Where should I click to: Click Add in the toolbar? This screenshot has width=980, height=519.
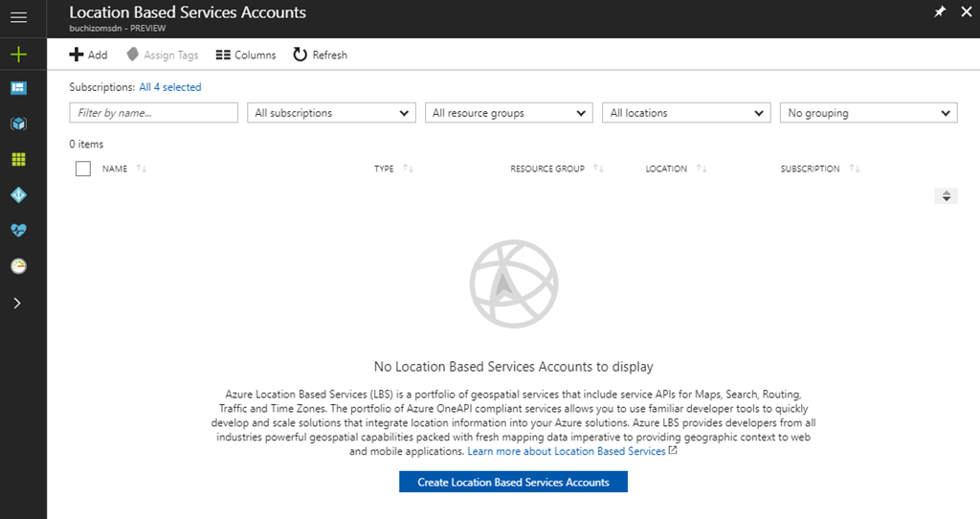point(89,55)
